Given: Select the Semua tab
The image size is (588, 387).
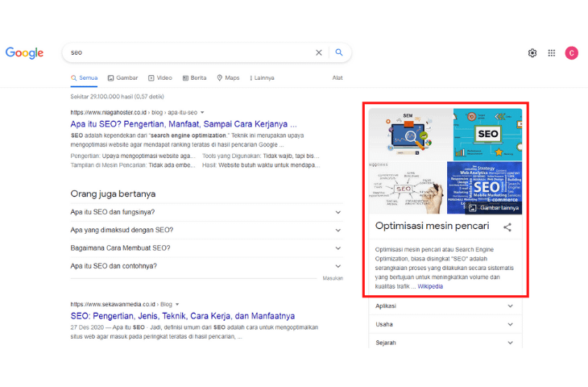Looking at the screenshot, I should [85, 78].
